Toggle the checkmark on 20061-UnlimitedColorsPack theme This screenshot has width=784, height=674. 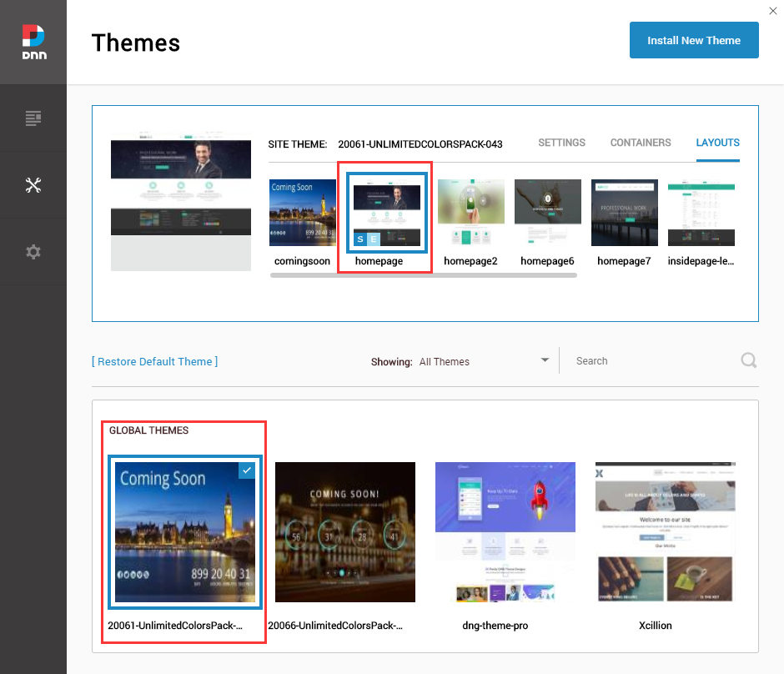pos(247,470)
